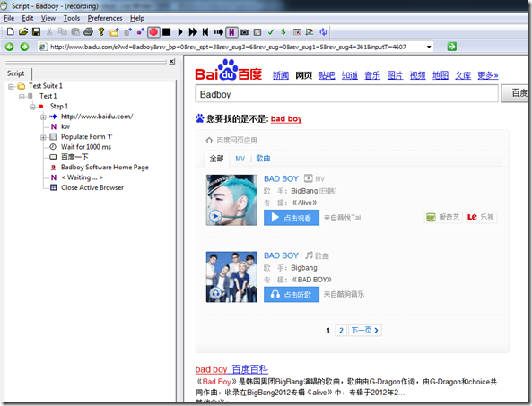
Task: Open help with the yellow question mark icon
Action: (x=101, y=32)
